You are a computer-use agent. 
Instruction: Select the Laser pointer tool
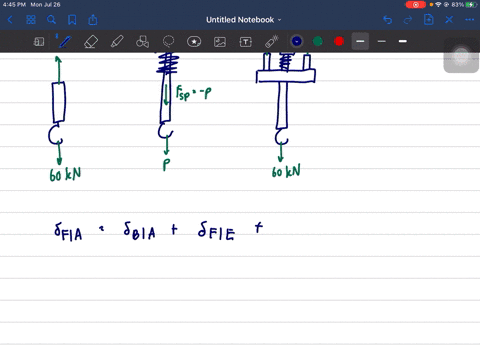point(271,42)
